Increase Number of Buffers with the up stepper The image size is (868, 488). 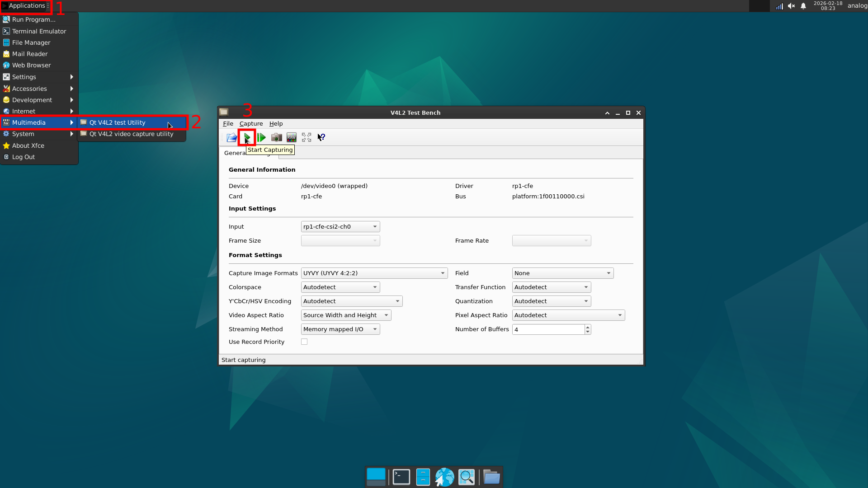pos(587,327)
